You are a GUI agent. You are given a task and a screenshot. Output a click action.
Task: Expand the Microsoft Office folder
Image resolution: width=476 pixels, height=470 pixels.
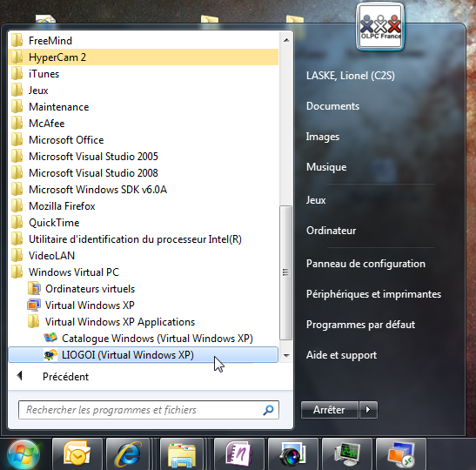tap(144, 140)
